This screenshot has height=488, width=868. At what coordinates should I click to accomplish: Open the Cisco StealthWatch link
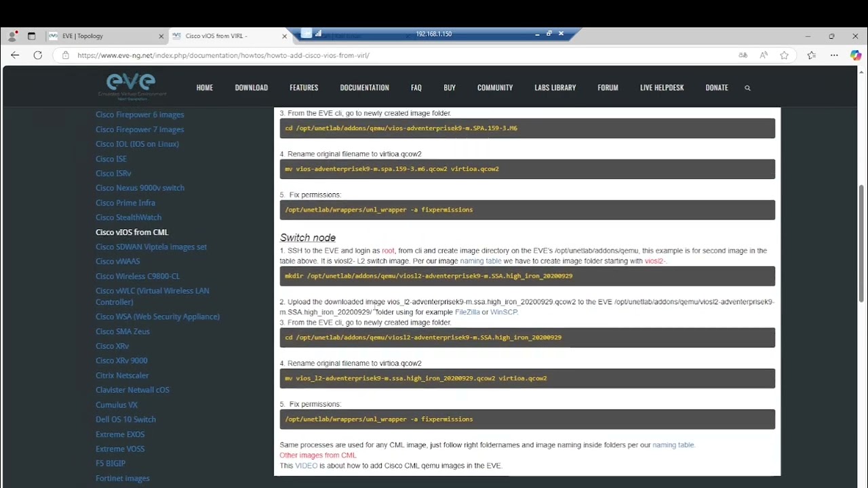[x=128, y=218]
